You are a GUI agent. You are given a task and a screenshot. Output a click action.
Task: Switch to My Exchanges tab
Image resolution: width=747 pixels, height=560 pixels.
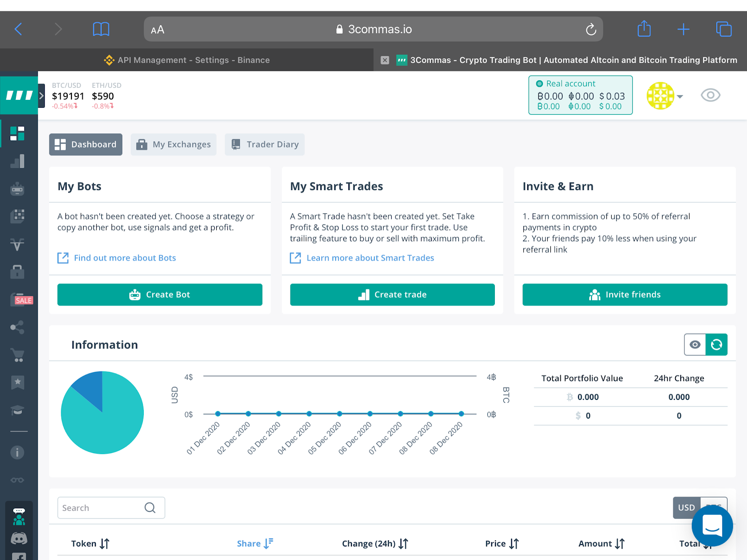point(173,145)
